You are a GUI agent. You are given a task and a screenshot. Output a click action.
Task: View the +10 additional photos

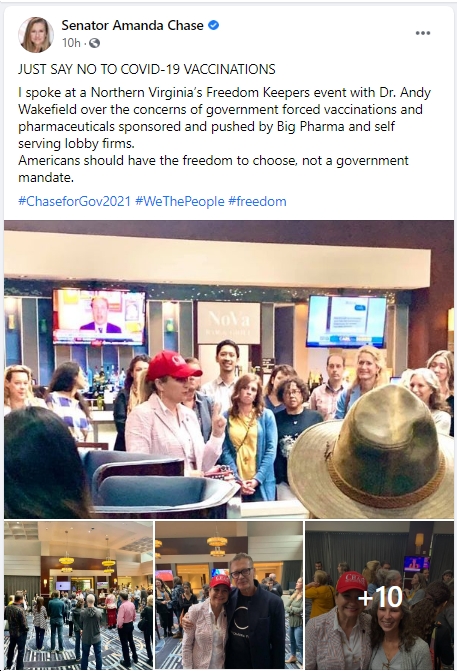click(x=380, y=595)
